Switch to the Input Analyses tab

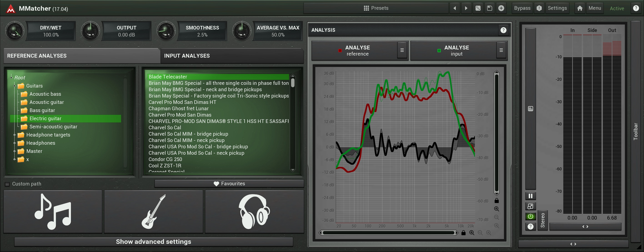187,56
